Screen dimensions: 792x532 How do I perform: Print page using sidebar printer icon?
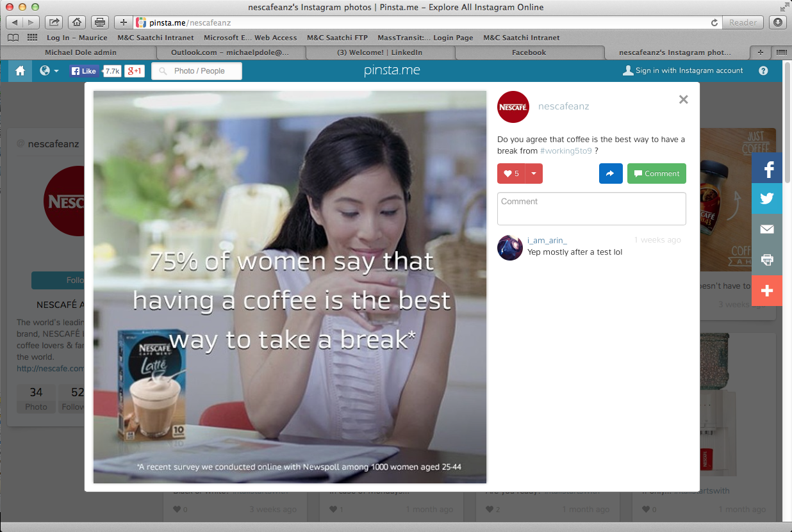point(767,260)
